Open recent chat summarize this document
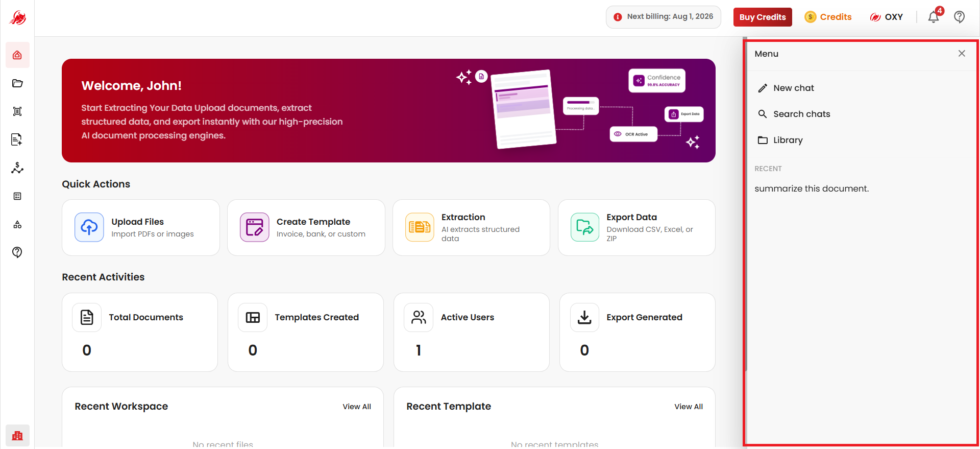This screenshot has height=449, width=980. click(x=812, y=188)
